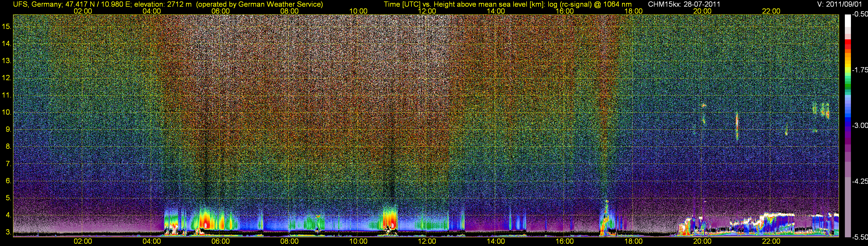Click 'log (rc-signal) @ 1064 nm' label
The height and width of the screenshot is (246, 868).
pos(589,4)
